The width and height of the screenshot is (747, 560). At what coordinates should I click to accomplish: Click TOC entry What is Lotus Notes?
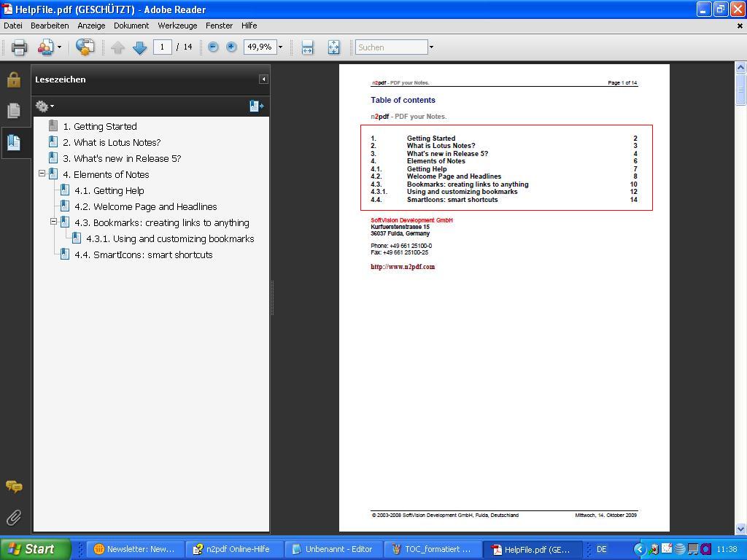coord(441,146)
